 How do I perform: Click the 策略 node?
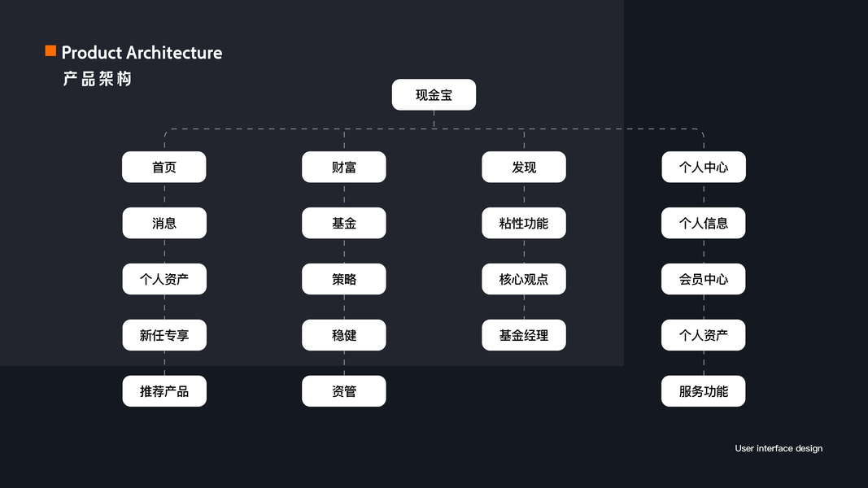344,280
